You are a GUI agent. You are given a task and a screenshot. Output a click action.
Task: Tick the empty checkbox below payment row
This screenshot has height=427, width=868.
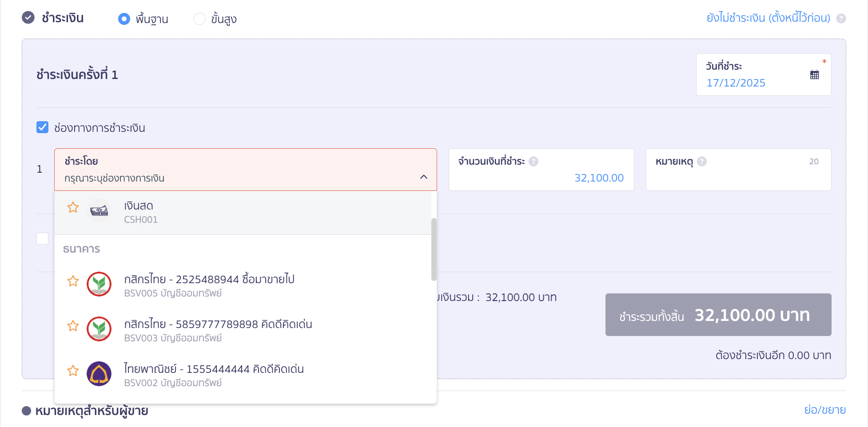[x=42, y=238]
